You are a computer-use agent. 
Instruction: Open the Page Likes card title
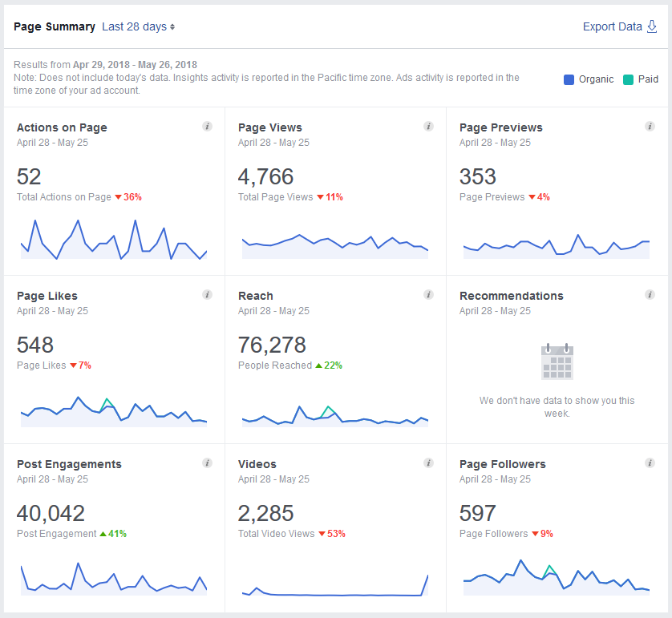click(x=47, y=296)
